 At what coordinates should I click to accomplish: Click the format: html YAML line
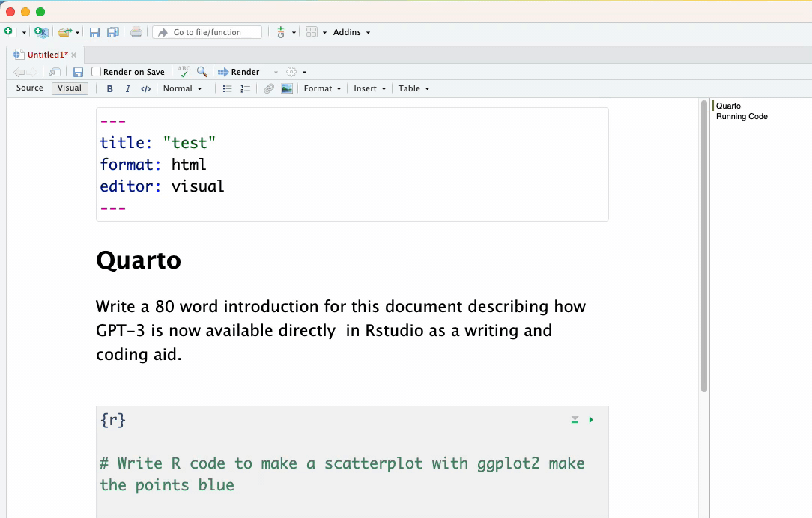[153, 165]
